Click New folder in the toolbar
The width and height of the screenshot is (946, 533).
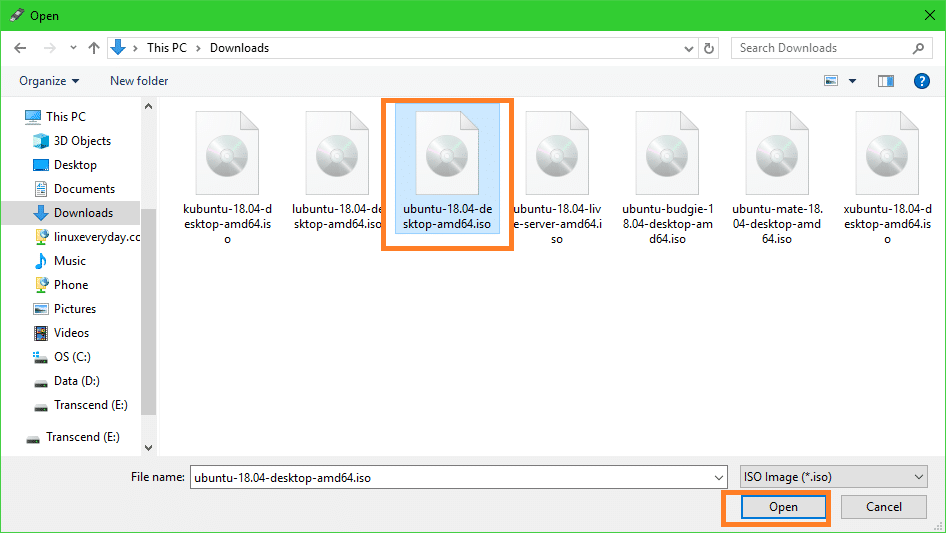pyautogui.click(x=139, y=81)
